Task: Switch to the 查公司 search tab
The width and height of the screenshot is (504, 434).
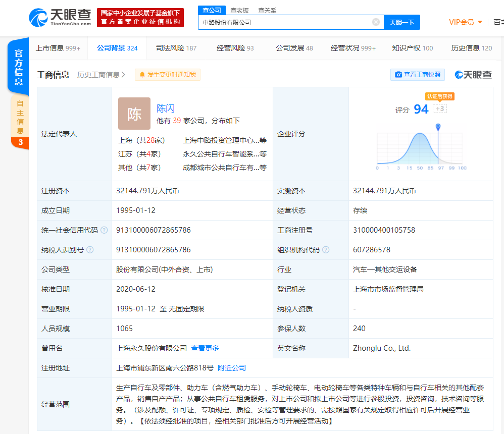Action: click(212, 10)
